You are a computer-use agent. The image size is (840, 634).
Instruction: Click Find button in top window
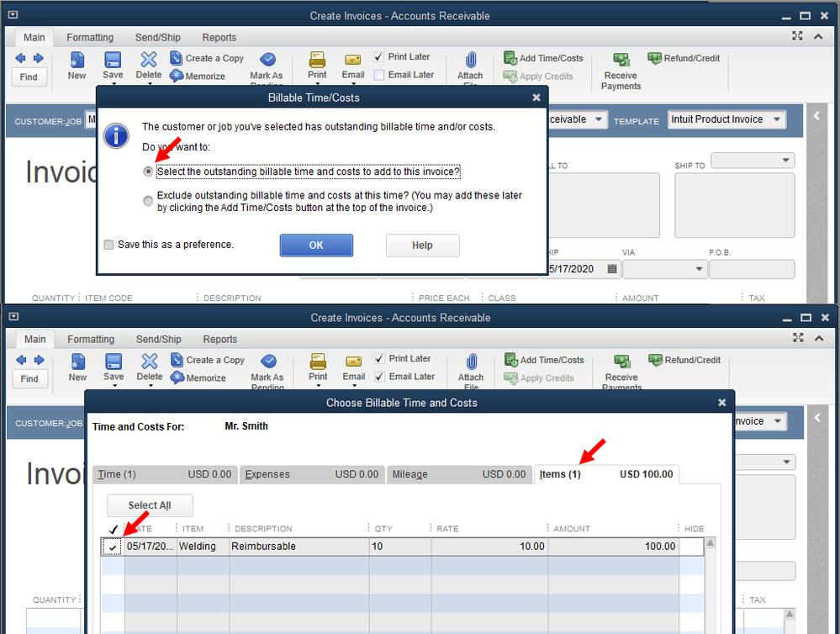[x=29, y=77]
